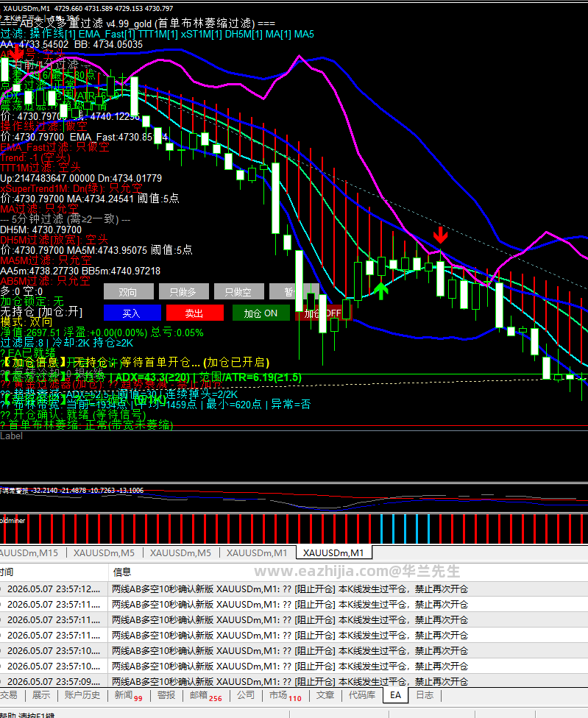The image size is (588, 718).
Task: Click the DH5M: 4730.79700 value
Action: (40, 230)
